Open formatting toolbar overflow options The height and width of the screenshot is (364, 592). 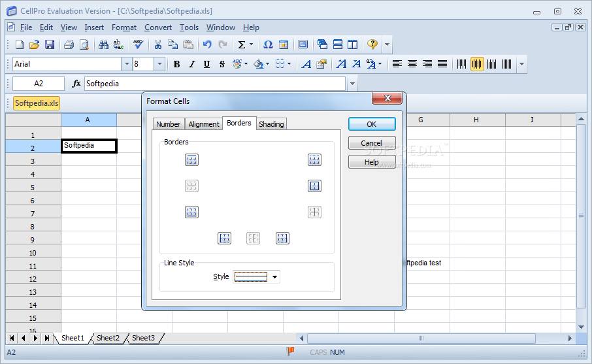click(x=521, y=64)
